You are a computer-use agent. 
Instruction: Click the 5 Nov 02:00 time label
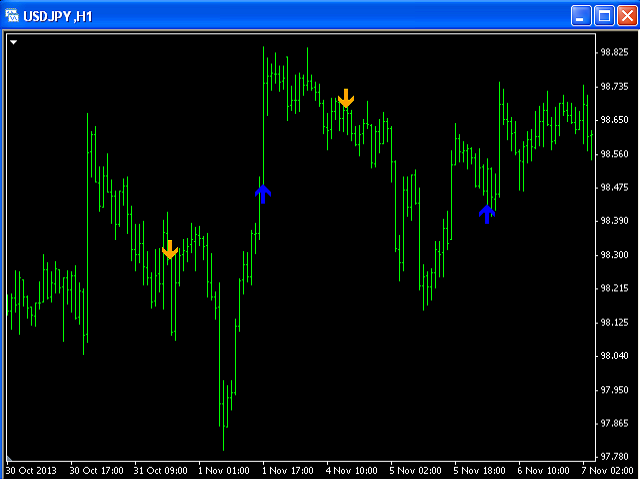(x=416, y=471)
